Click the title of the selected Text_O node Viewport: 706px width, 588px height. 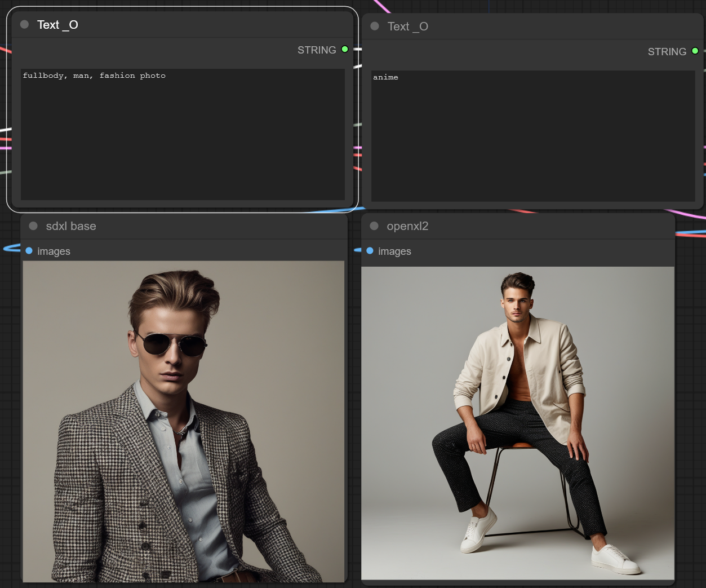tap(57, 25)
